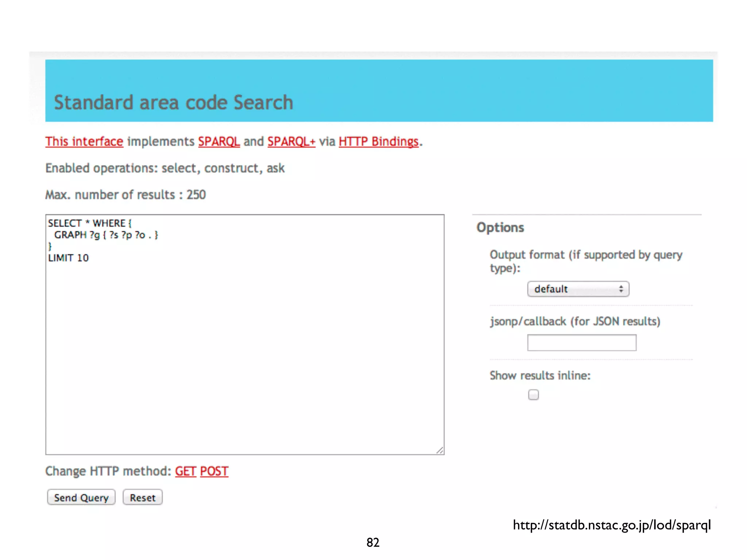Click the 'Change HTTP method:' label
Screen dimensions: 747x560
click(x=108, y=471)
